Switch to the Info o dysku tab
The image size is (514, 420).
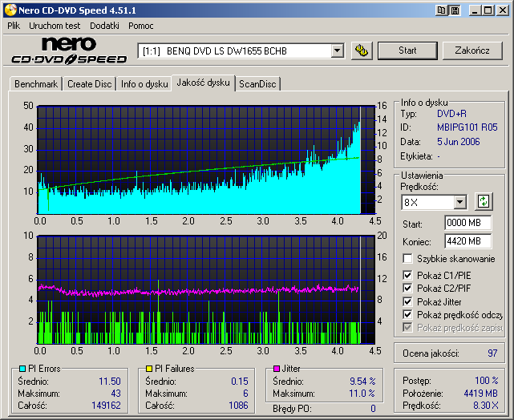[x=144, y=84]
